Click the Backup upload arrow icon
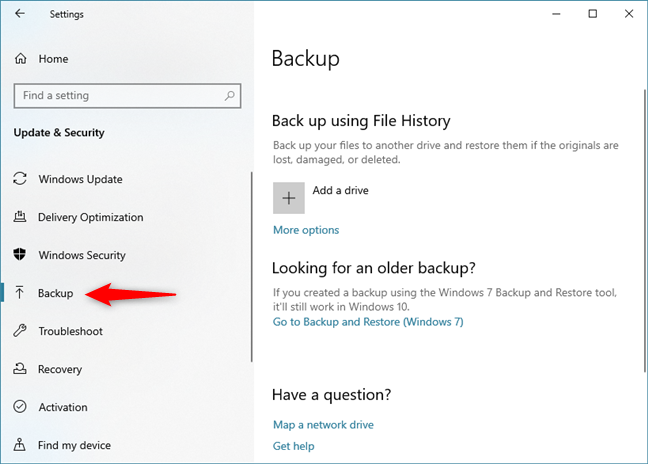The image size is (648, 464). click(x=19, y=293)
